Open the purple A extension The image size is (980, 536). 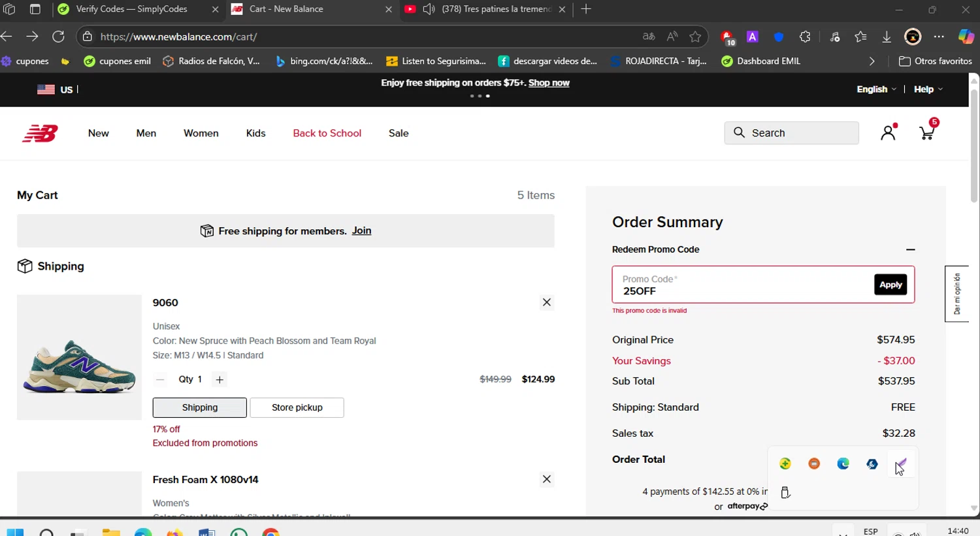click(753, 37)
